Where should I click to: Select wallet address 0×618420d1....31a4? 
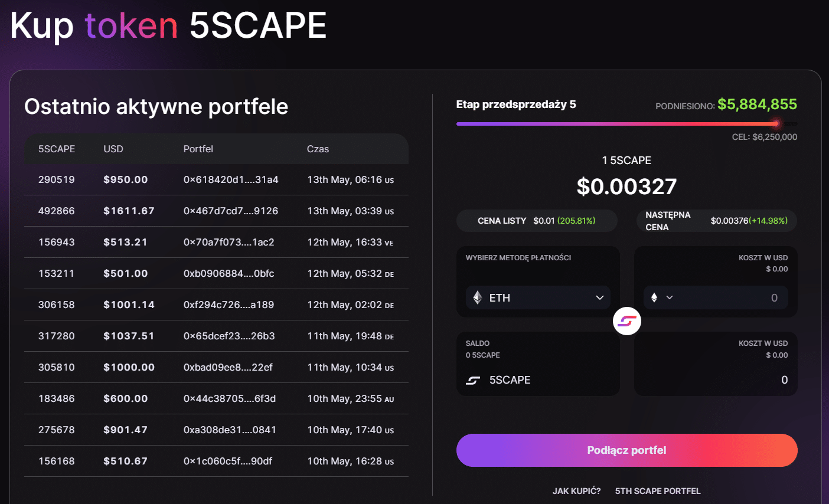231,179
